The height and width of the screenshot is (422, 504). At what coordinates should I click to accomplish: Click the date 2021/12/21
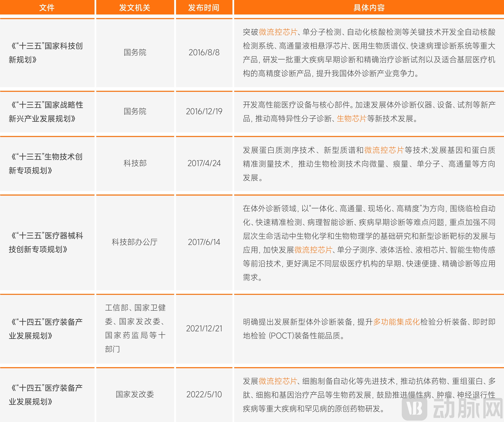coord(204,329)
